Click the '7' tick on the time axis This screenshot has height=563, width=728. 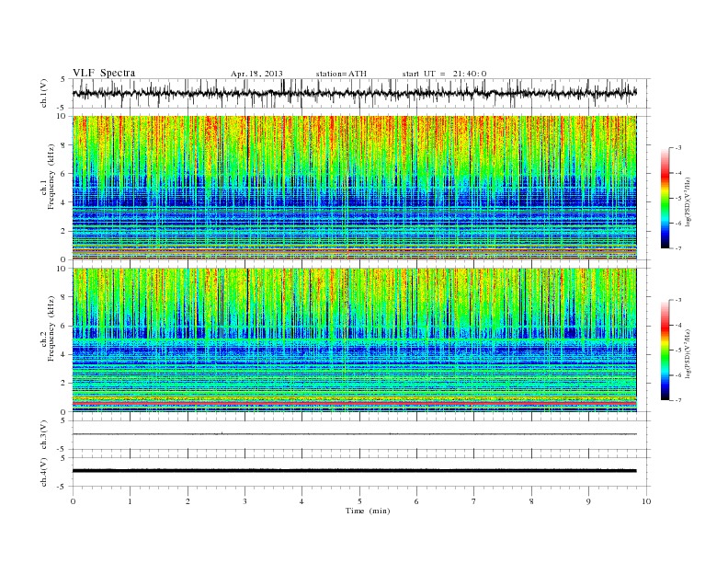474,501
